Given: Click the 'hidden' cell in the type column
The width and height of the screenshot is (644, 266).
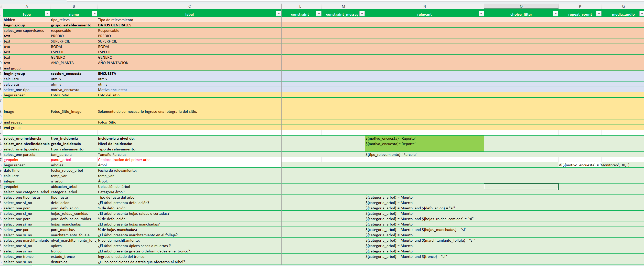Looking at the screenshot, I should pos(27,20).
